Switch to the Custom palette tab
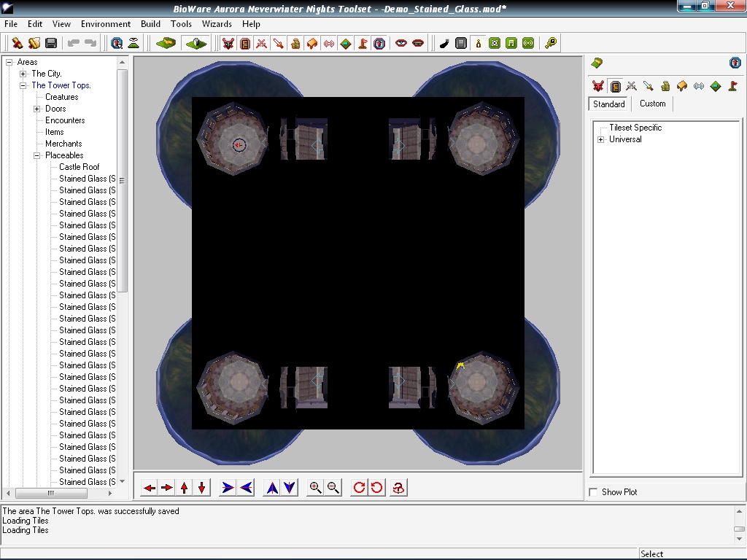The height and width of the screenshot is (560, 747). [x=652, y=104]
